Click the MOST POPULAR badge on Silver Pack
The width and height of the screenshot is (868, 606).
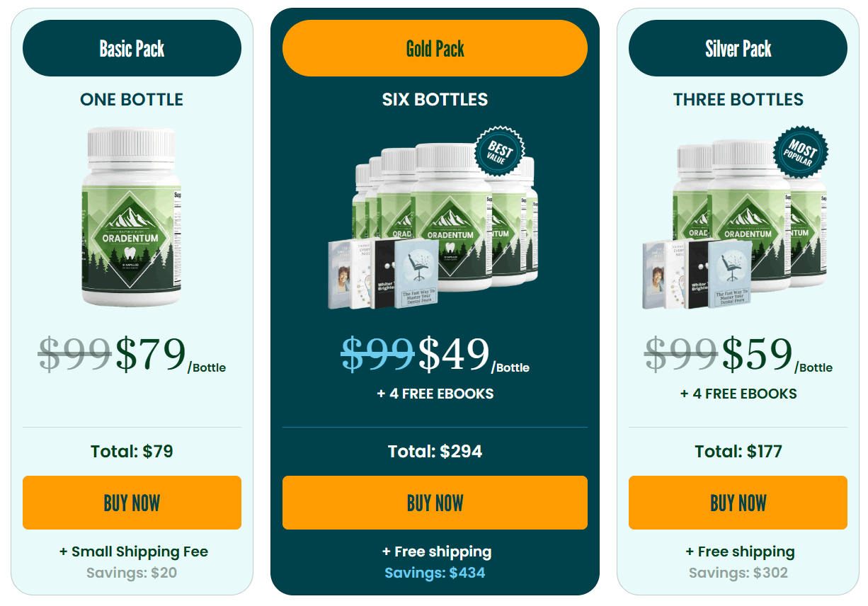tap(801, 151)
